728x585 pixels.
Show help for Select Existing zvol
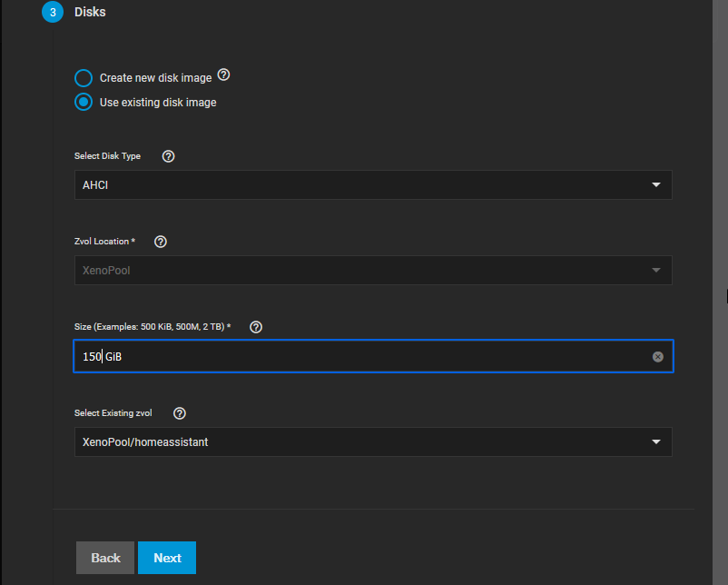point(180,413)
